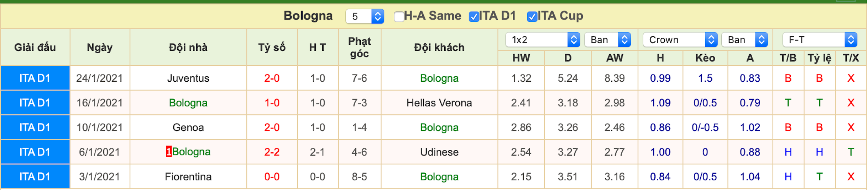Open the match count dropdown showing 5
This screenshot has height=190, width=868.
(365, 16)
